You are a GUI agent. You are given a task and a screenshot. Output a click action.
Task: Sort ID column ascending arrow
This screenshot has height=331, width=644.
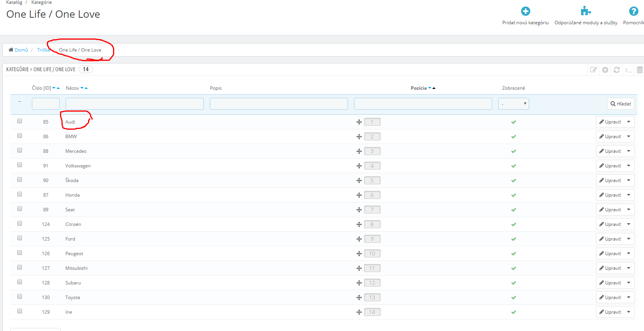tap(58, 88)
